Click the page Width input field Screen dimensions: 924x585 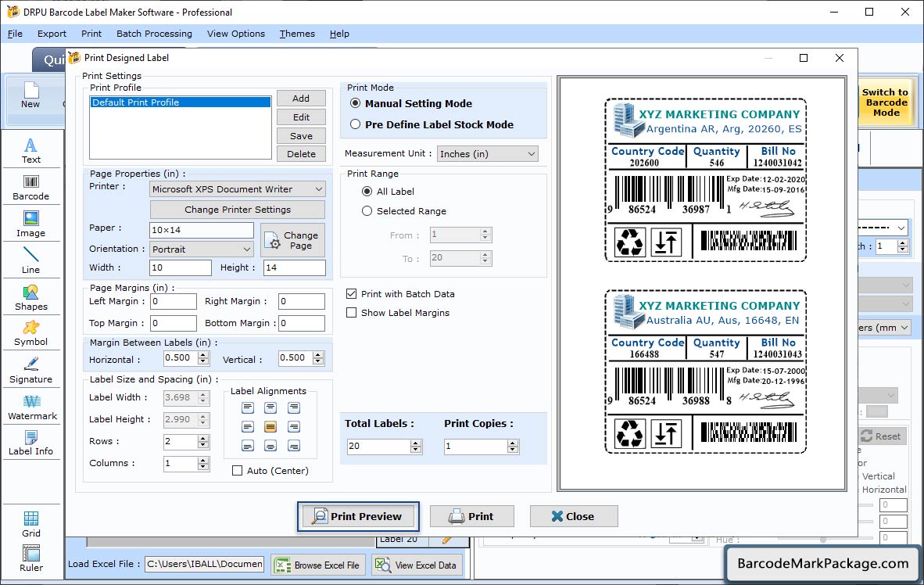point(181,267)
